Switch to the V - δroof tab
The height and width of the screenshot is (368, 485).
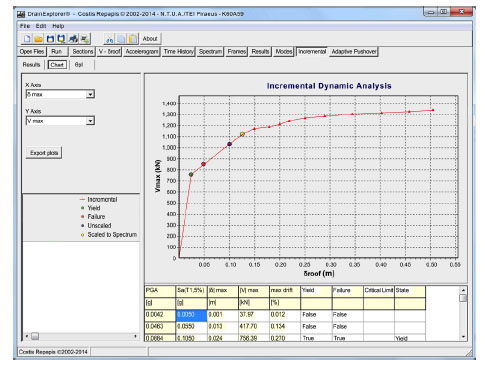[x=109, y=51]
